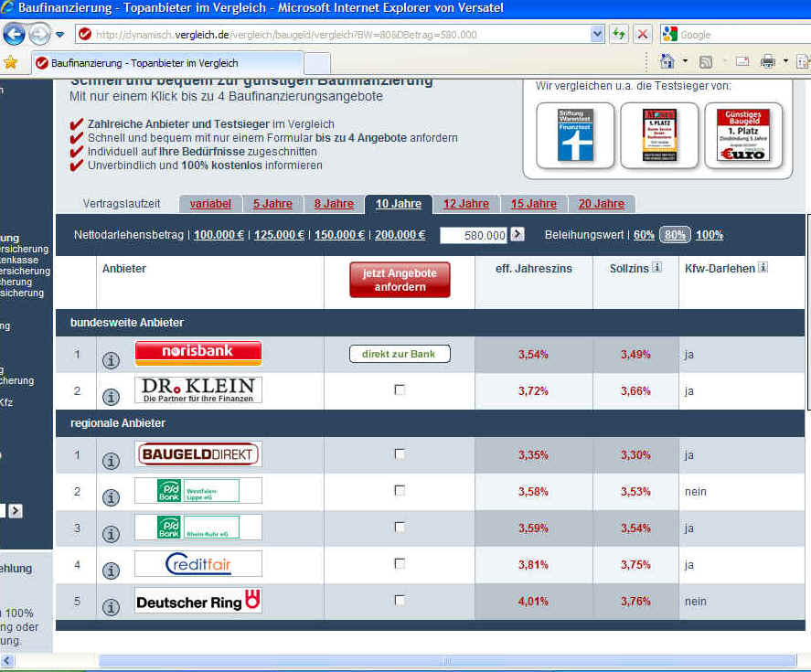Click the Deutscher Ring logo
811x672 pixels.
pos(198,600)
